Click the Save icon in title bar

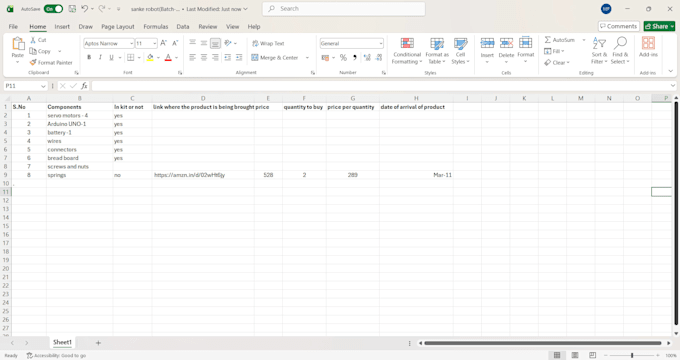(x=72, y=9)
